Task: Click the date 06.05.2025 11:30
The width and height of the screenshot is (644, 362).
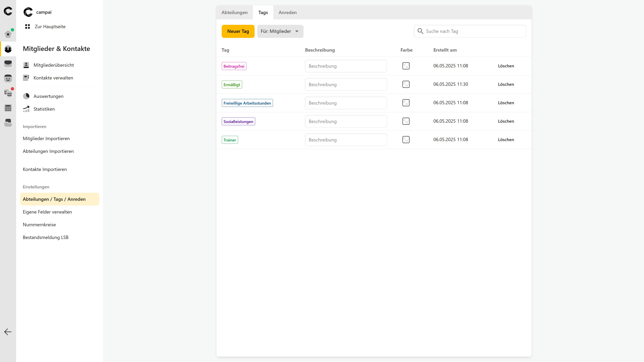Action: pos(450,84)
